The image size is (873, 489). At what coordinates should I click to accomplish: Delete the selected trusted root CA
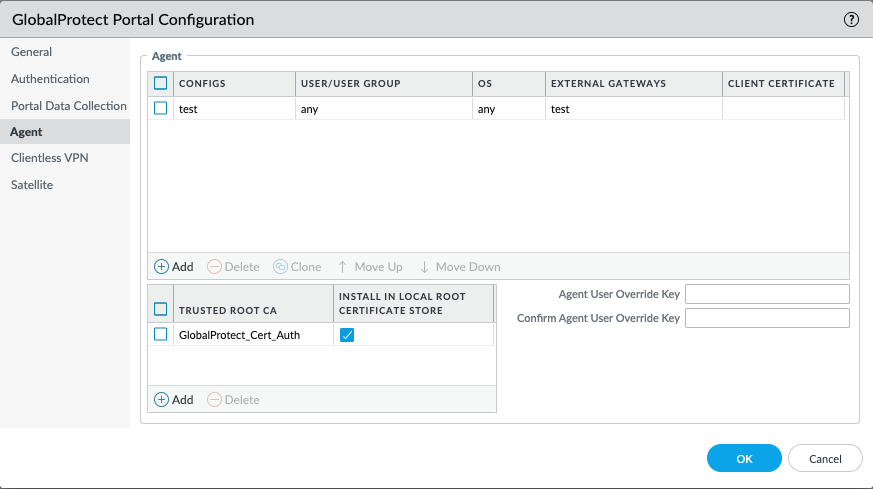pos(233,399)
